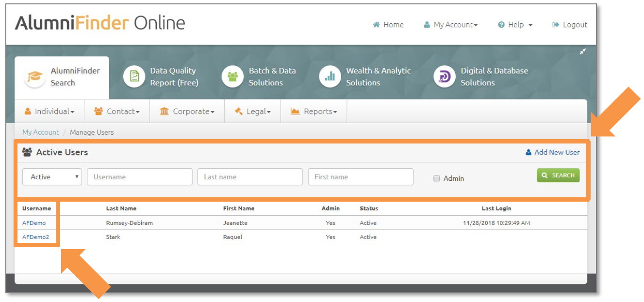Click the Logout arrow icon
The height and width of the screenshot is (302, 644).
(x=556, y=25)
